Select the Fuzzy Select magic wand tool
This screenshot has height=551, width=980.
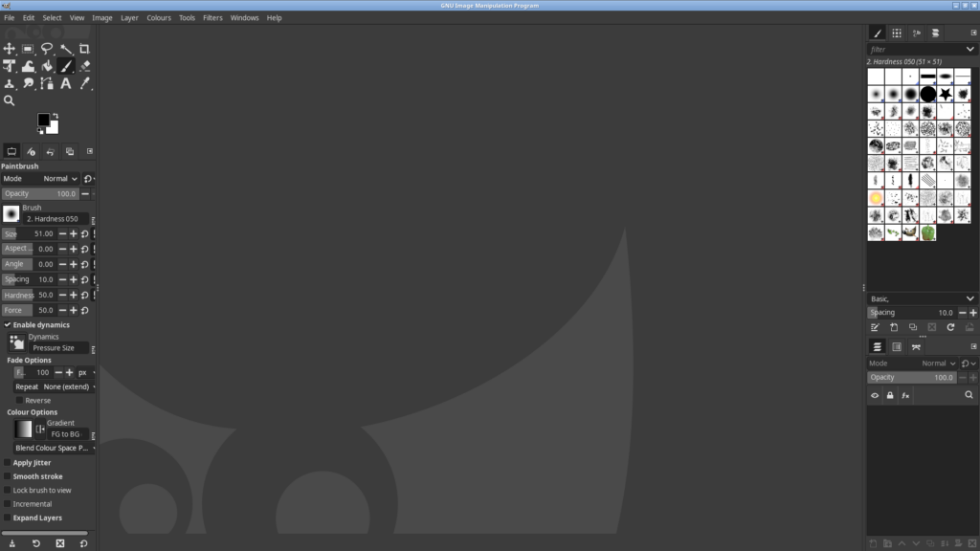pyautogui.click(x=66, y=49)
